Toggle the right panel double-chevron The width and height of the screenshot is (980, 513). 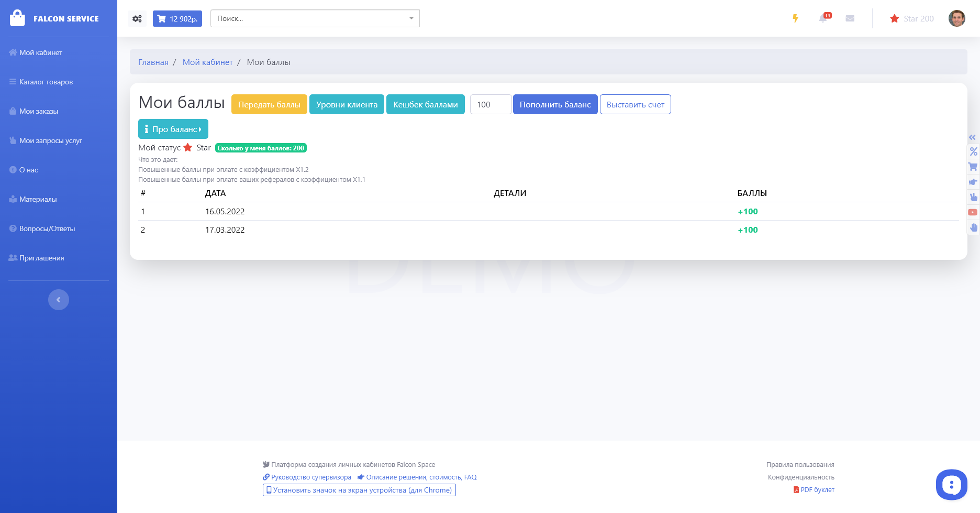pyautogui.click(x=972, y=137)
